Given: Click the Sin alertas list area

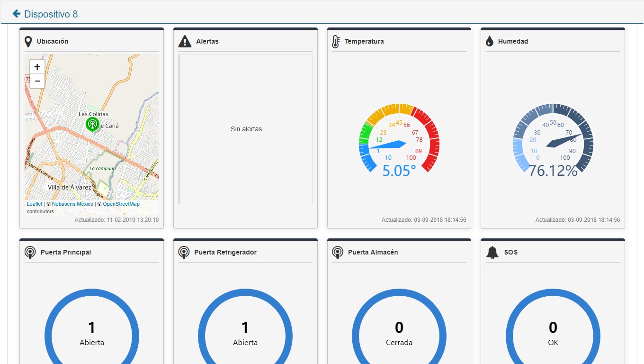Looking at the screenshot, I should [246, 129].
